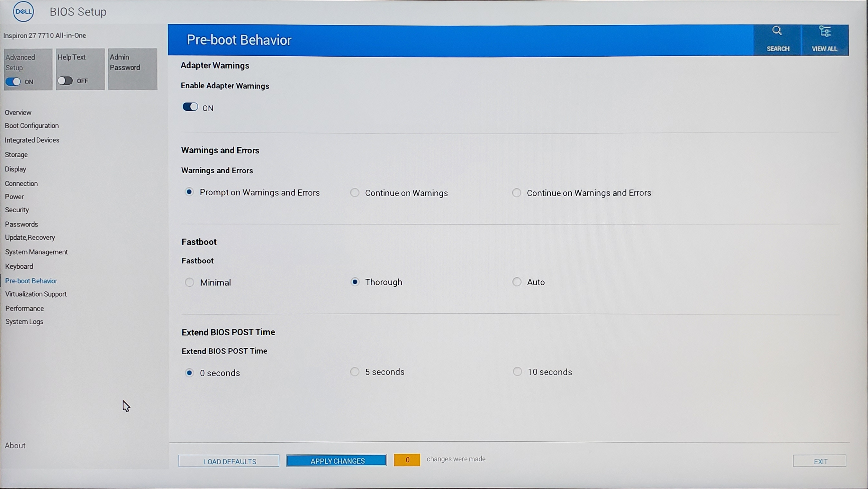Choose 10 seconds POST time
The height and width of the screenshot is (489, 868).
click(517, 372)
